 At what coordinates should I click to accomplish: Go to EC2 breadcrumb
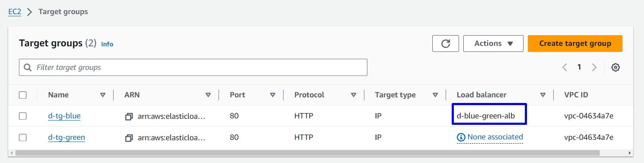coord(15,12)
